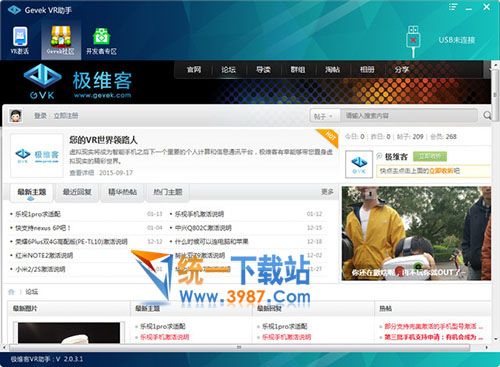Screen dimensions: 500x367
Task: Click the 热帖 column header
Action: click(x=385, y=309)
